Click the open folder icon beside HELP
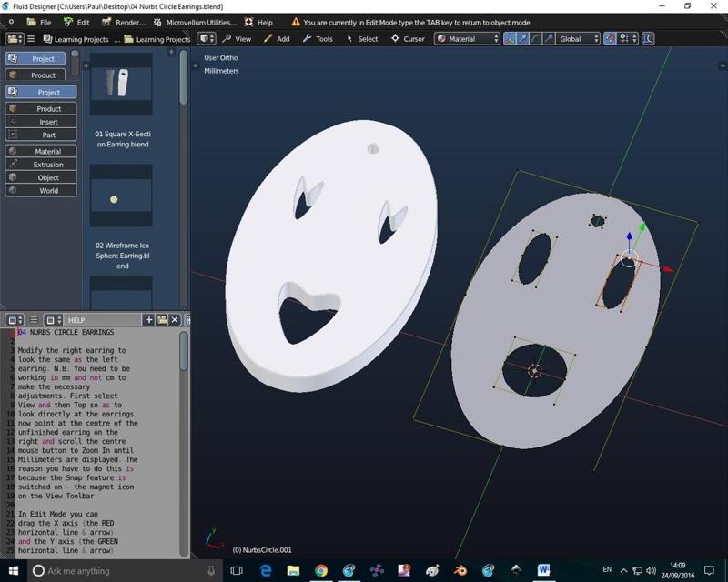Image resolution: width=728 pixels, height=582 pixels. pyautogui.click(x=161, y=320)
